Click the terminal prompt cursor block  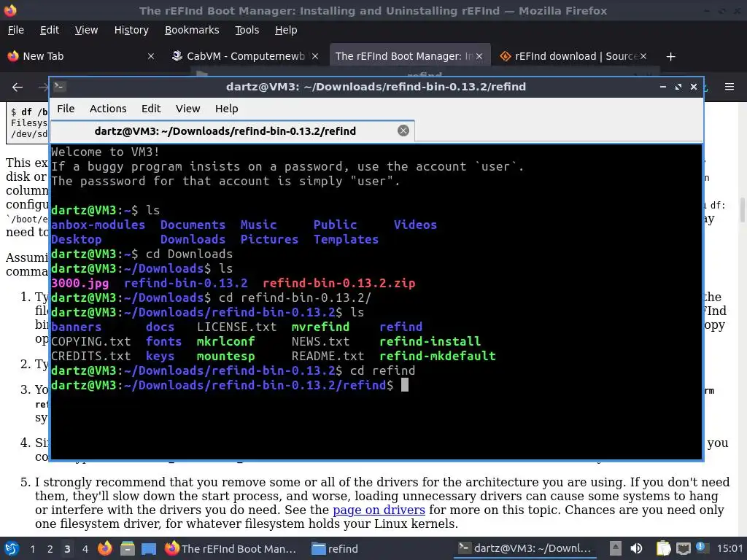404,385
